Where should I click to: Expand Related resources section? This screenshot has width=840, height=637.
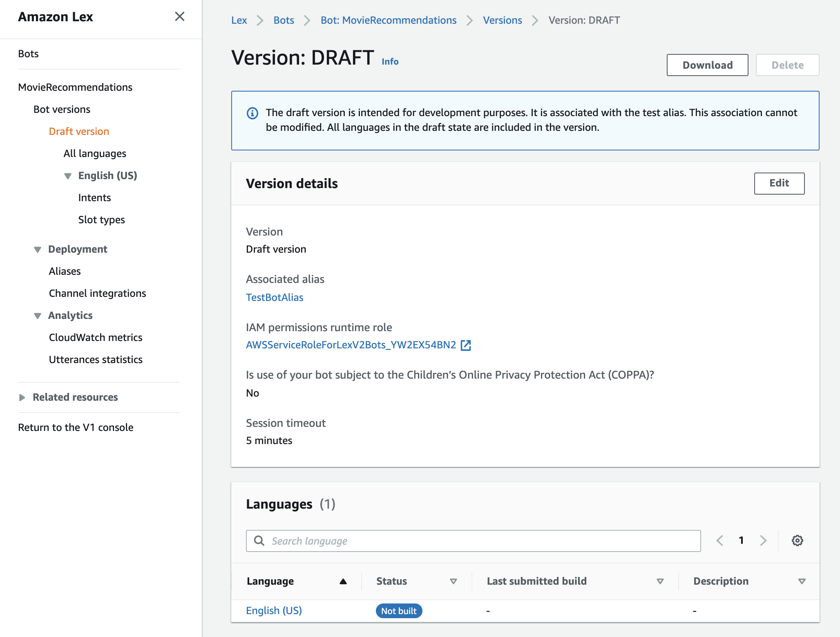22,397
